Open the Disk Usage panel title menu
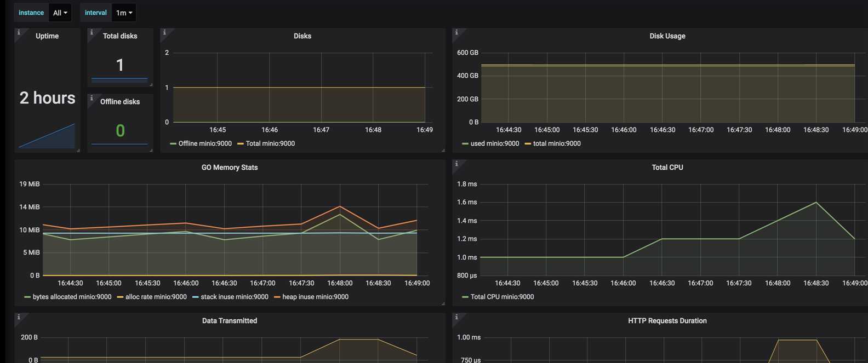This screenshot has height=363, width=868. 667,36
